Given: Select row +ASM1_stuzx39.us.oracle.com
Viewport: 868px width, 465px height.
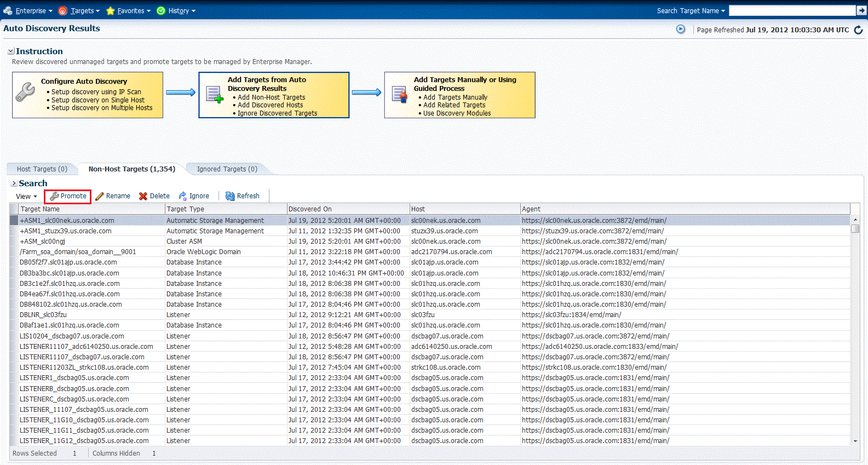Looking at the screenshot, I should point(430,231).
